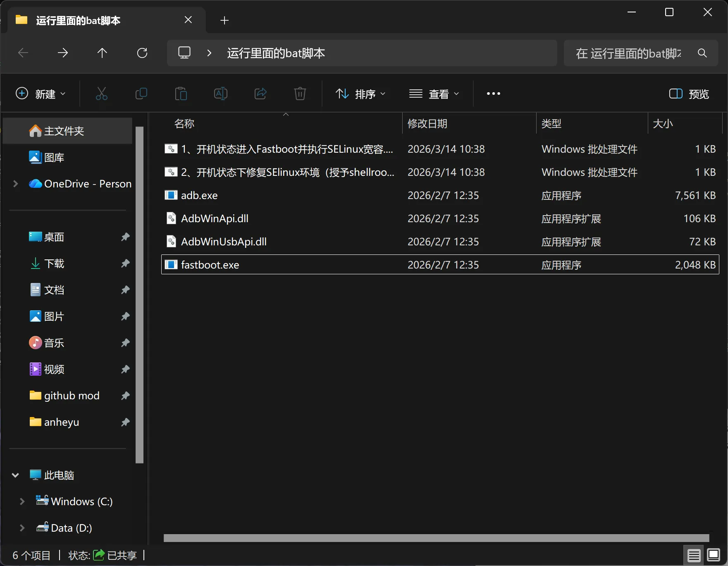Viewport: 728px width, 566px height.
Task: Click the Delete trash can icon
Action: (x=300, y=94)
